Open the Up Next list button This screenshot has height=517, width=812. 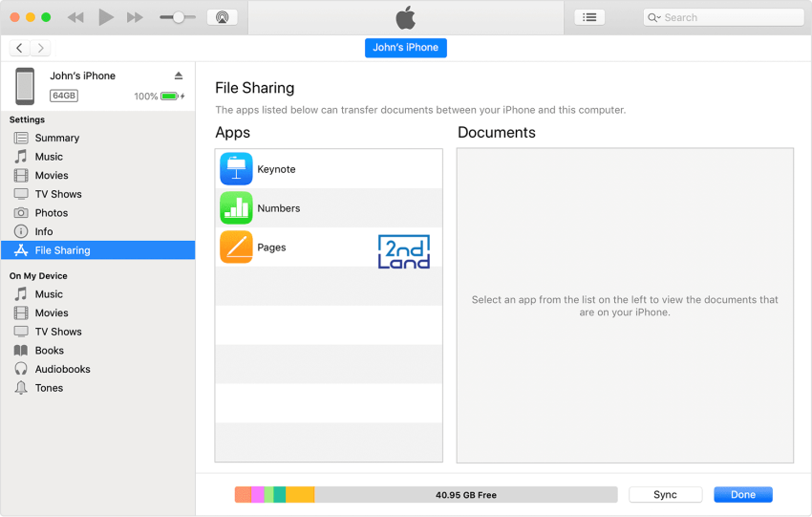589,17
